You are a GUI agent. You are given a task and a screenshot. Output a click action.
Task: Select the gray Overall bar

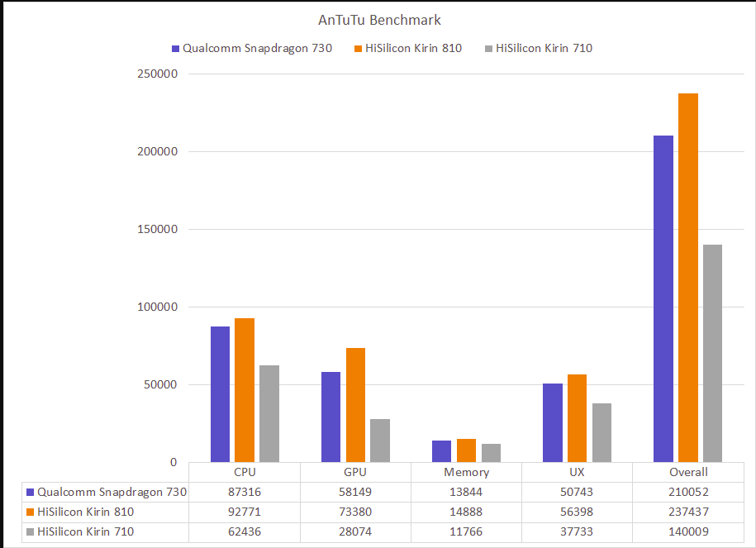point(712,353)
